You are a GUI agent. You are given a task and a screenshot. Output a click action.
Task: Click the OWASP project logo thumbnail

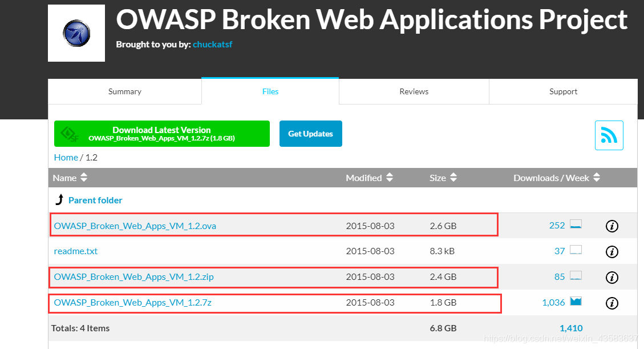click(x=76, y=33)
